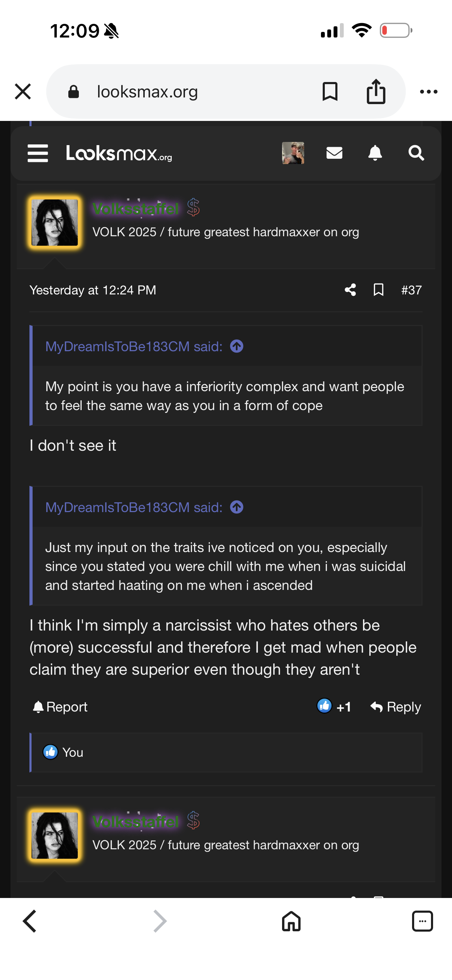This screenshot has height=980, width=452.
Task: Jump to second quoted post arrow
Action: pos(237,507)
